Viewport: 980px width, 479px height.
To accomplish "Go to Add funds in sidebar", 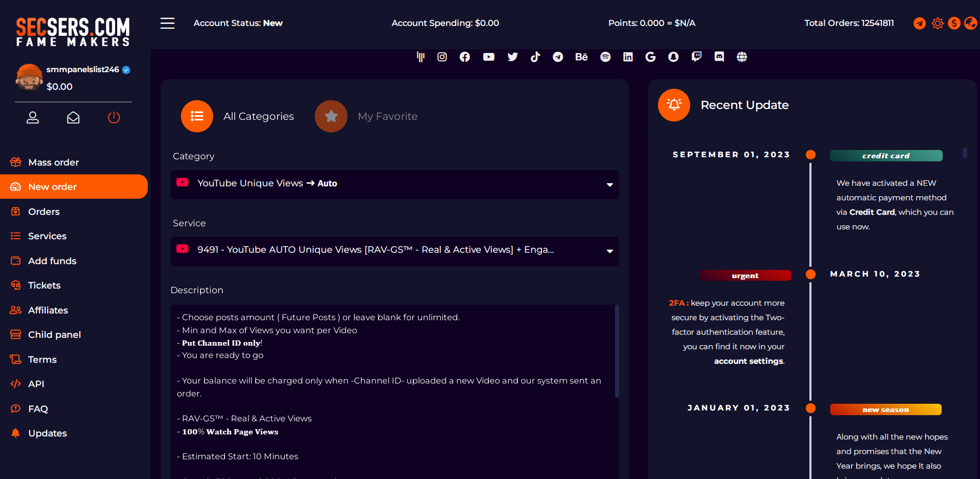I will (x=52, y=261).
